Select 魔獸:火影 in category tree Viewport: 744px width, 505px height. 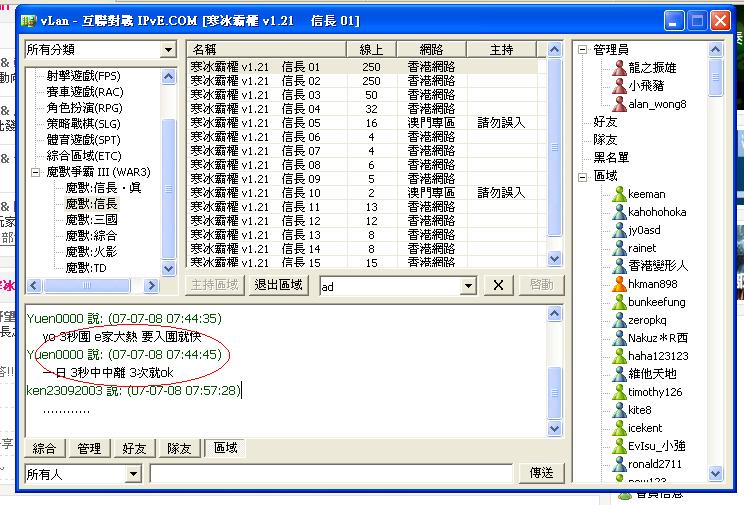[x=91, y=252]
